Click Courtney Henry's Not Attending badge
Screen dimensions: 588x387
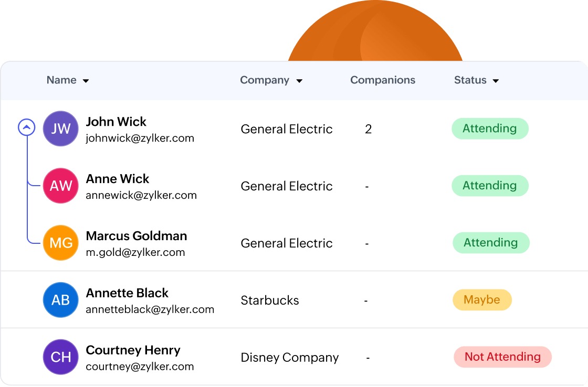pyautogui.click(x=502, y=357)
